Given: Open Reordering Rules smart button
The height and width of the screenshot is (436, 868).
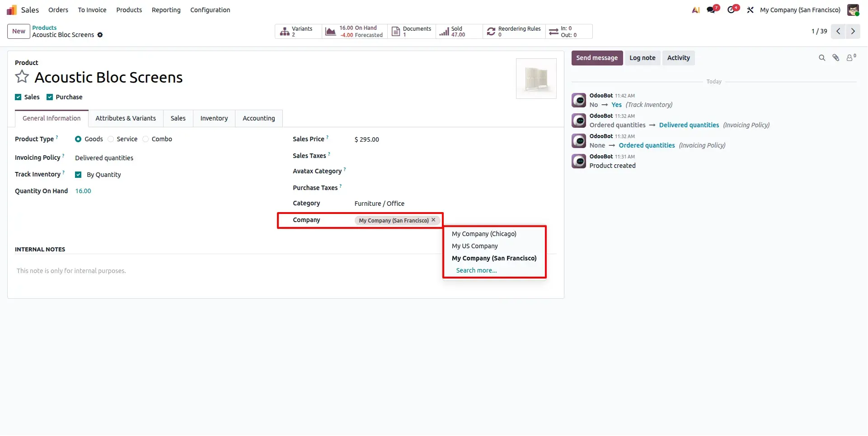Looking at the screenshot, I should coord(514,32).
